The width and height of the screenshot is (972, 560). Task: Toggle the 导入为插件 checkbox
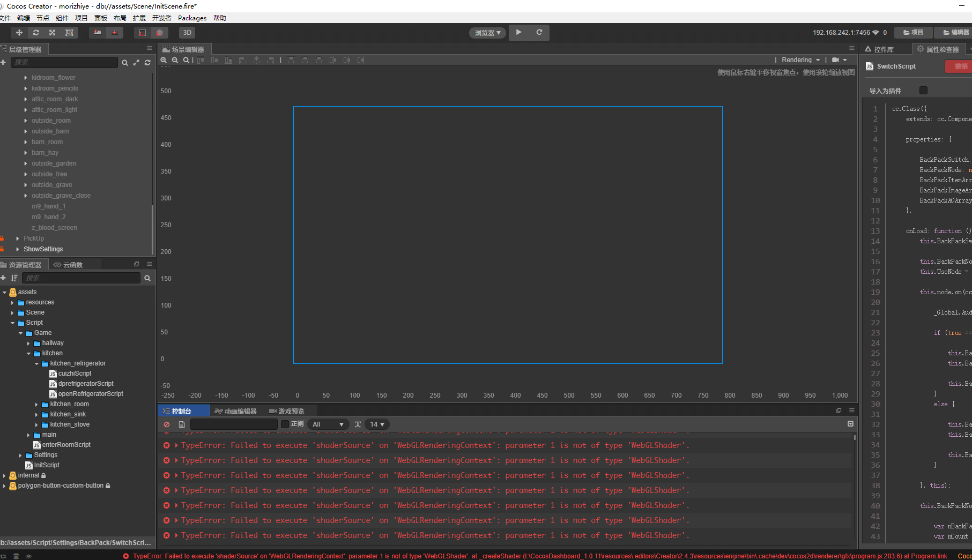(x=923, y=91)
